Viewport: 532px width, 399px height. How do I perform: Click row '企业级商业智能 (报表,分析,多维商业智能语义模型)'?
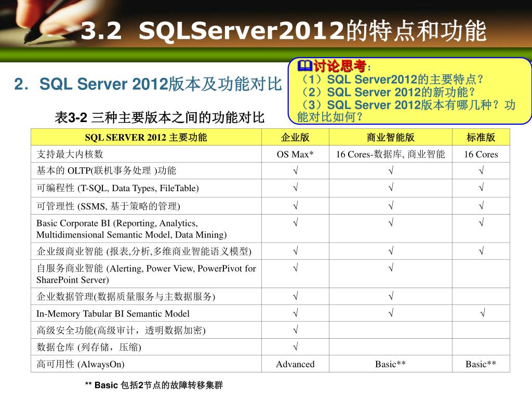(x=144, y=251)
